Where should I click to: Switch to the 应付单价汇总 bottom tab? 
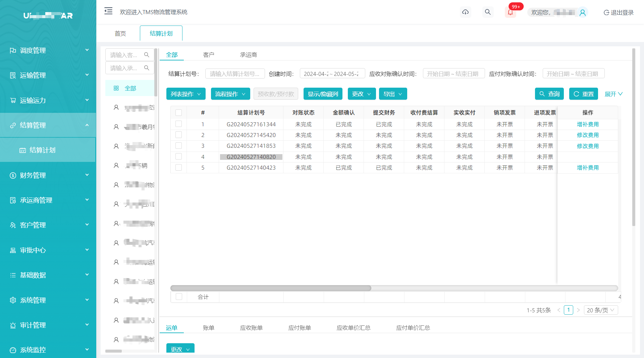[413, 328]
